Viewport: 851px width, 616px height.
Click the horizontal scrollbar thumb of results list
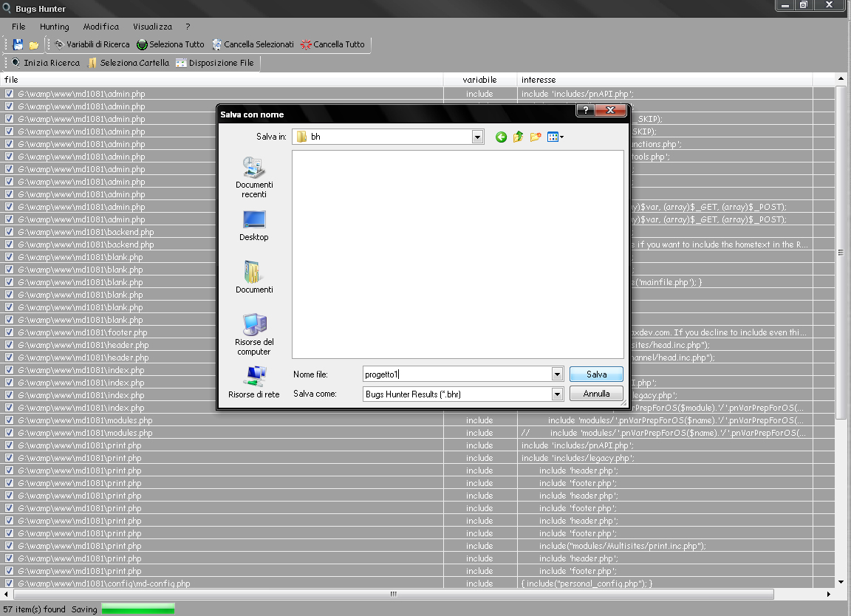click(x=394, y=594)
